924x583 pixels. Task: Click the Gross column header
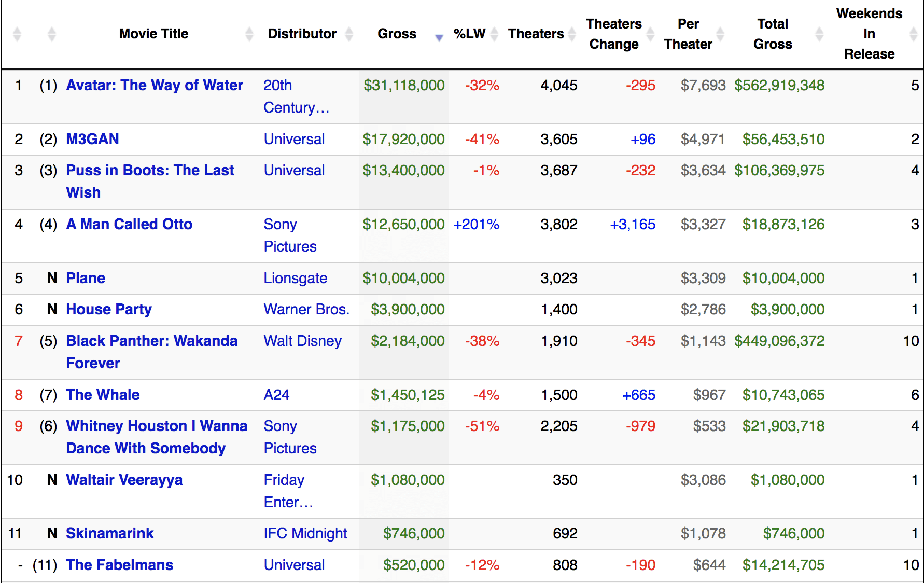tap(397, 34)
